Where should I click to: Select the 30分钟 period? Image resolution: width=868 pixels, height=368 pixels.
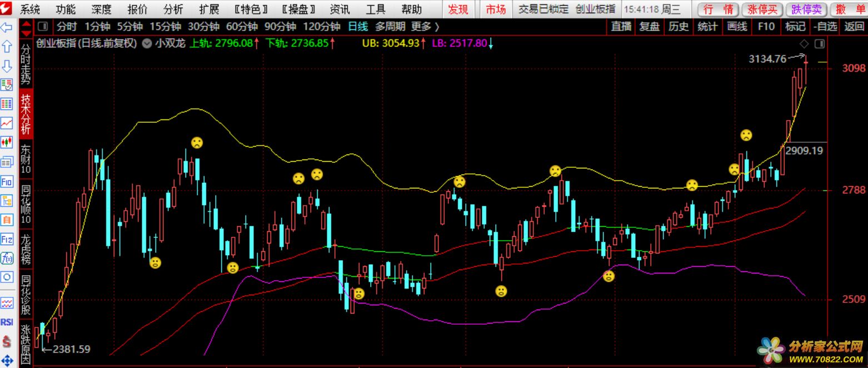pos(203,27)
